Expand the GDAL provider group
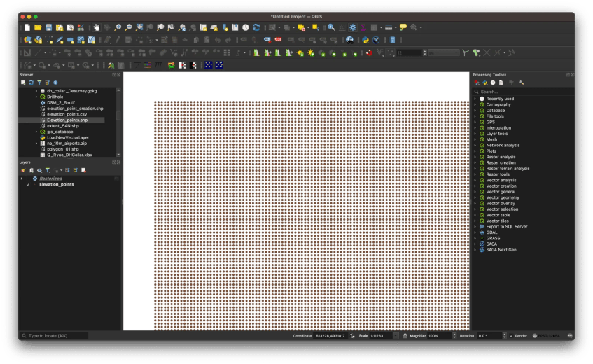Image resolution: width=593 pixels, height=364 pixels. click(475, 232)
